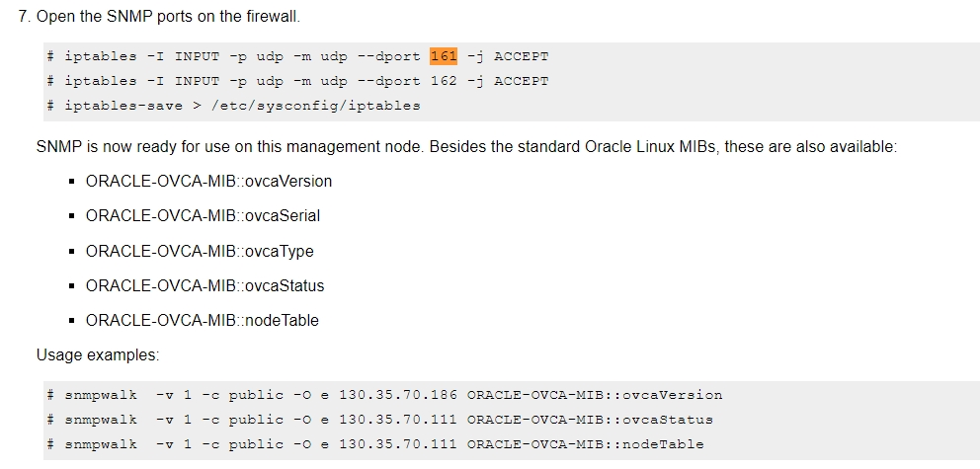This screenshot has width=980, height=469.
Task: Click the 'Usage examples:' label
Action: pyautogui.click(x=98, y=354)
